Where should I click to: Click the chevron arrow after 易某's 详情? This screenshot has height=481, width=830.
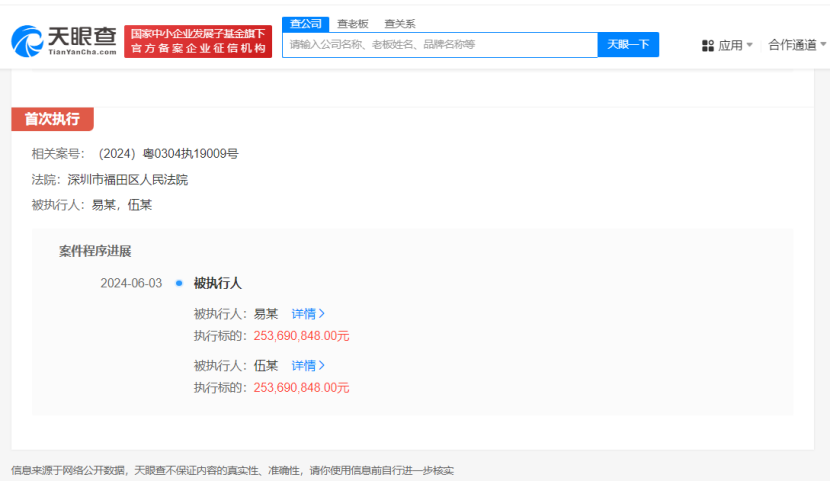322,313
